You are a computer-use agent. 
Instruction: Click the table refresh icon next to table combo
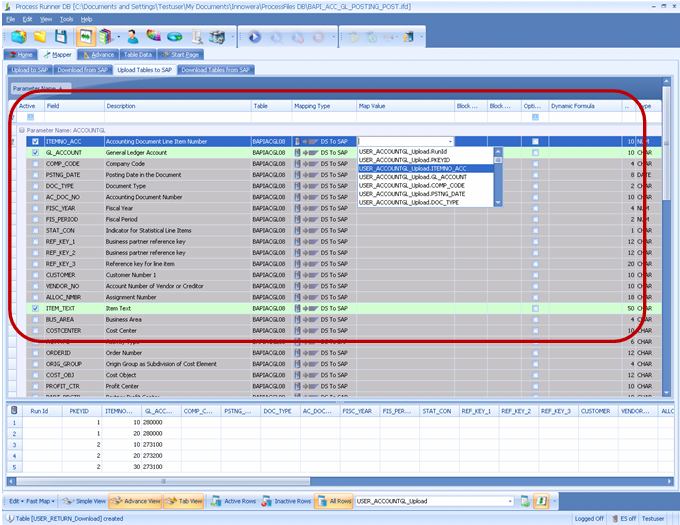tap(525, 501)
